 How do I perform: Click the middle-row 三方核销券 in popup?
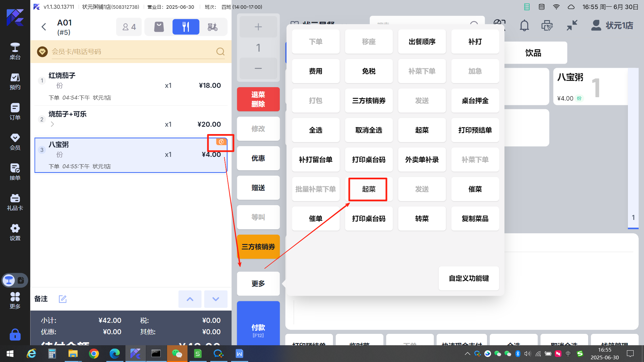[369, 101]
